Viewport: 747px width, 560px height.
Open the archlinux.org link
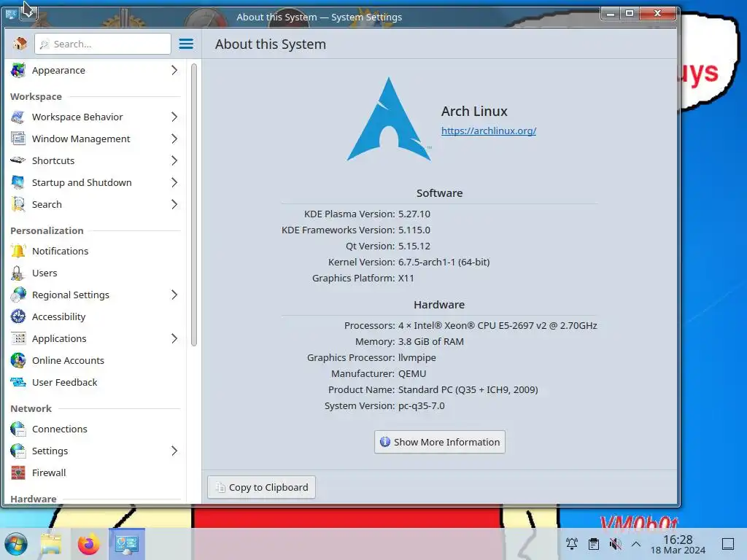[488, 131]
